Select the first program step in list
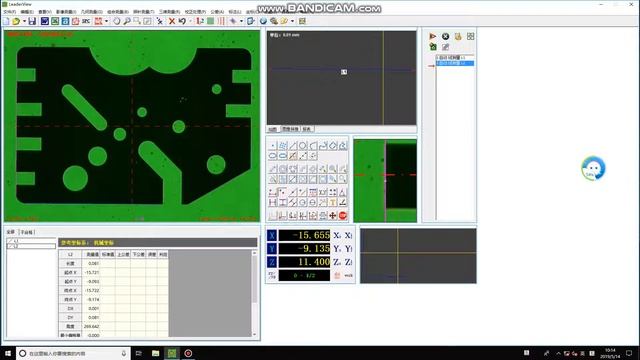Viewport: 640px width, 360px height. click(455, 58)
